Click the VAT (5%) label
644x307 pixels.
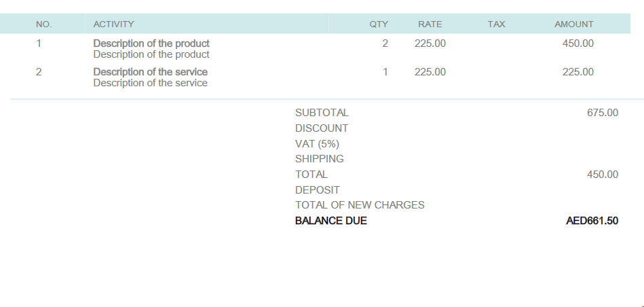(317, 144)
